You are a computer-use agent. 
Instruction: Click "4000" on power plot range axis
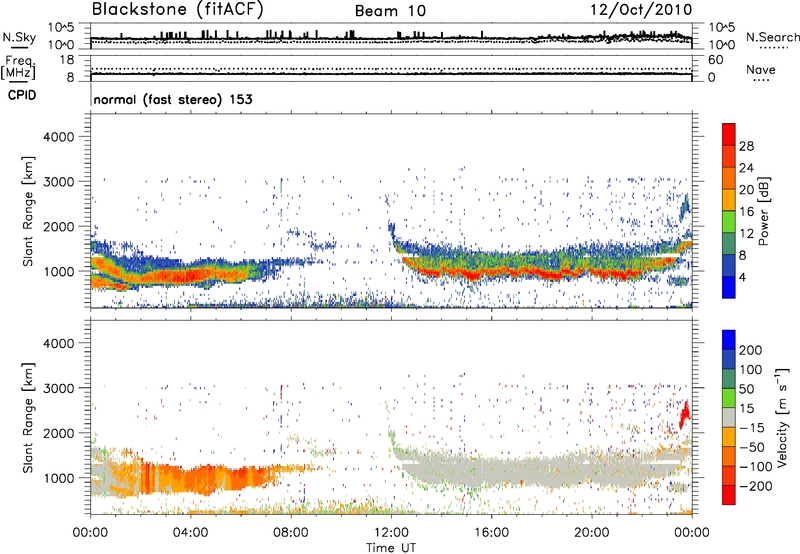[58, 137]
